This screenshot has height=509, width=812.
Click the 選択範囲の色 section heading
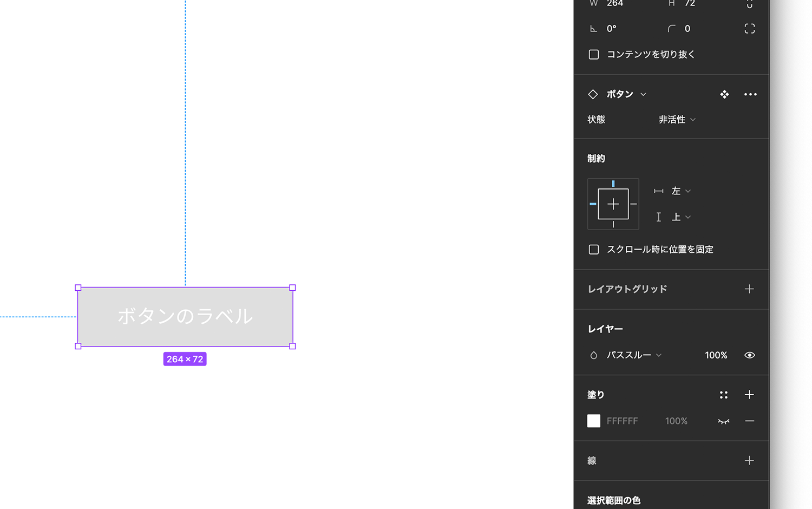(614, 501)
